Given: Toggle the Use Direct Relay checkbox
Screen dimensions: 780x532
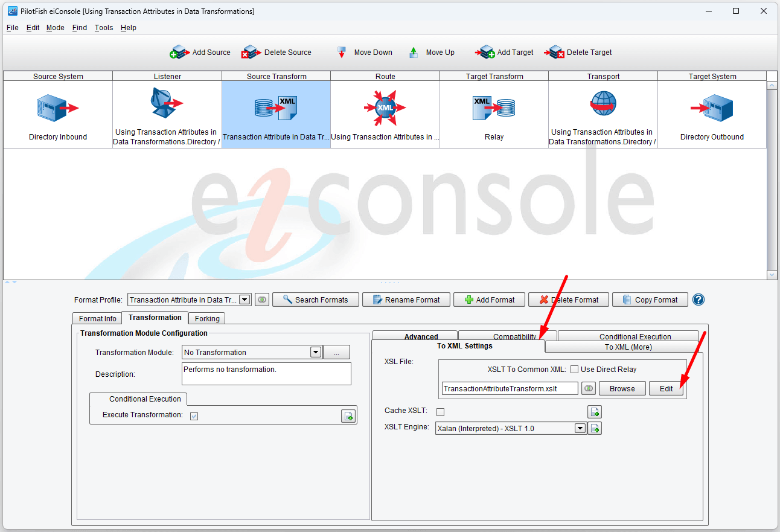Looking at the screenshot, I should pos(575,370).
